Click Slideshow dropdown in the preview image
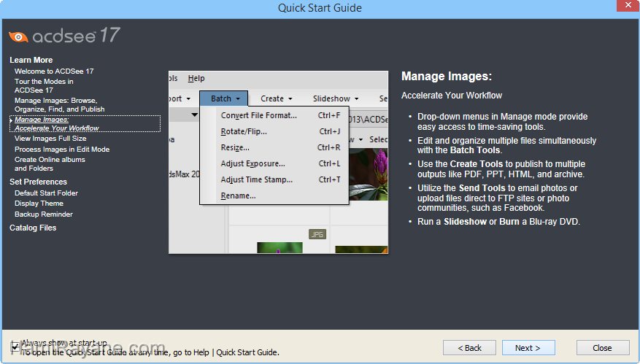The image size is (640, 364). coord(336,98)
